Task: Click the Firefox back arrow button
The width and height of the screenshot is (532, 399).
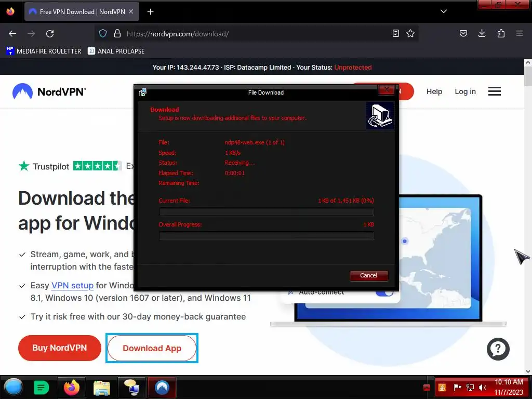Action: [12, 34]
